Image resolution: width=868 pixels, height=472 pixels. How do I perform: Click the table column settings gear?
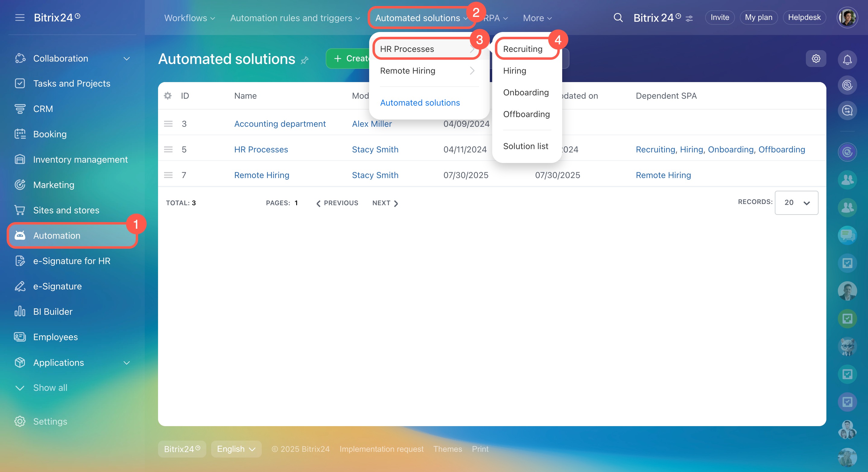(x=167, y=96)
